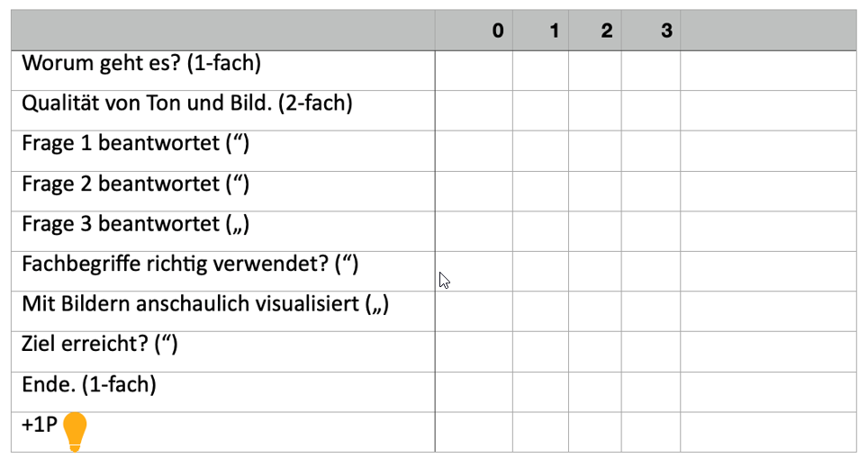Select the 'Qualität von Ton und Bild' cell
This screenshot has width=868, height=458.
186,103
